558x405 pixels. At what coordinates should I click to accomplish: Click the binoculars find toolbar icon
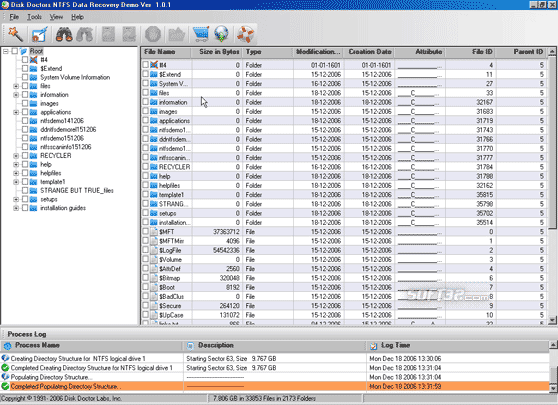[x=64, y=34]
